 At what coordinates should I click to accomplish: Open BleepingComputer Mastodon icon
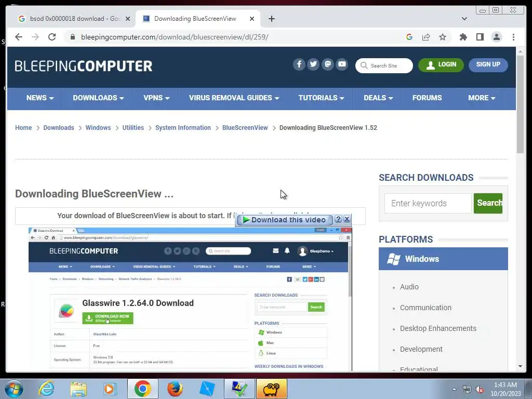click(327, 64)
